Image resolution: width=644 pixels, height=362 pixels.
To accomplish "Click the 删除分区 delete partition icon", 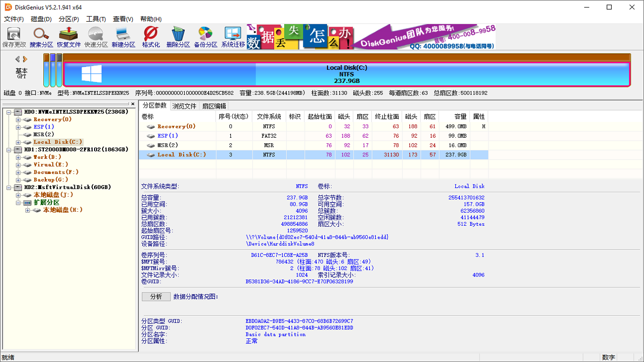I will [178, 36].
